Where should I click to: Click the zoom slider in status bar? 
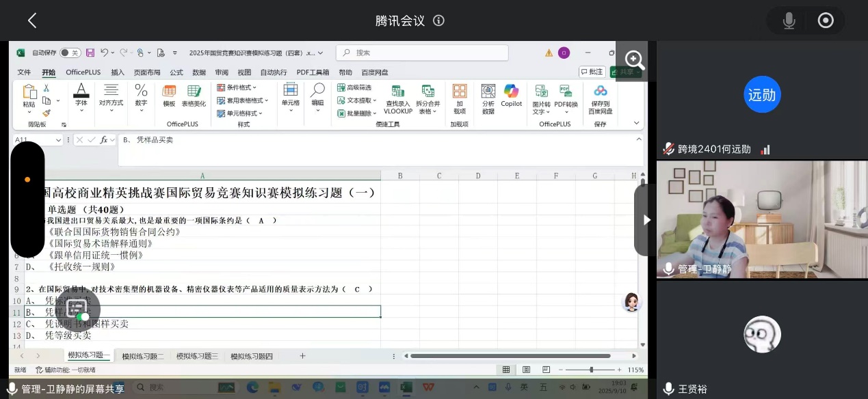click(x=591, y=370)
